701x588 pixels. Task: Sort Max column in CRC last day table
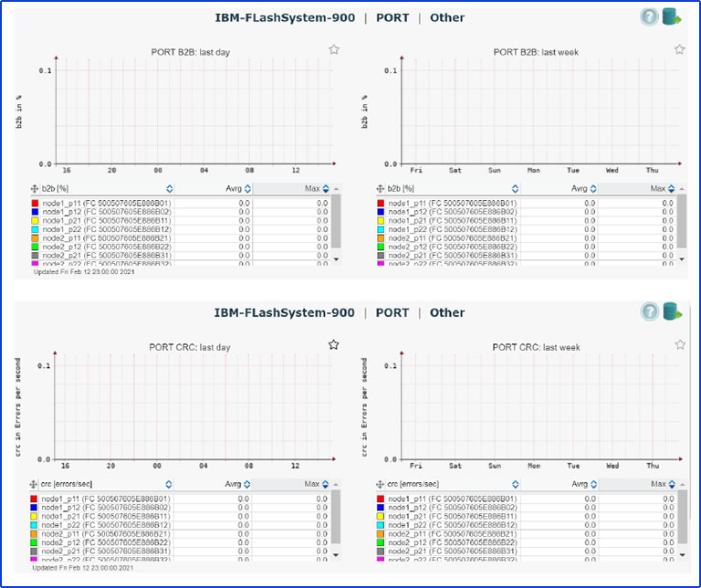pos(326,484)
